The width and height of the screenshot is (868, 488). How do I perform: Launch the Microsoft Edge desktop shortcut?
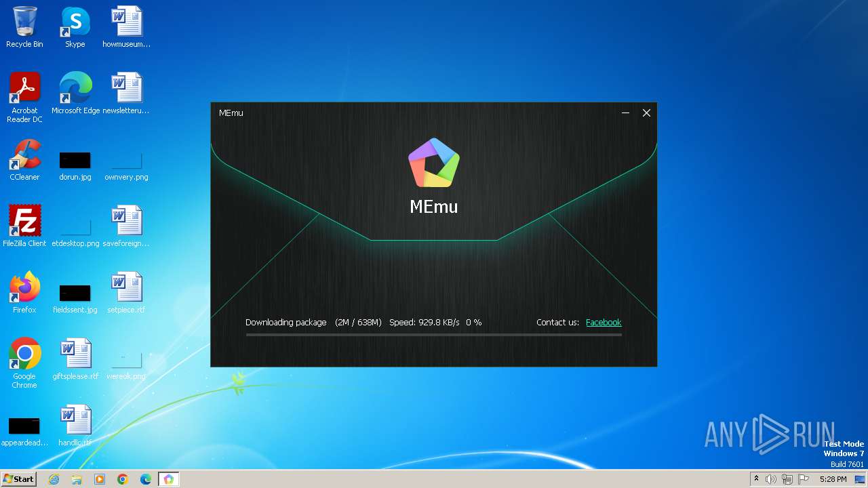(x=75, y=94)
